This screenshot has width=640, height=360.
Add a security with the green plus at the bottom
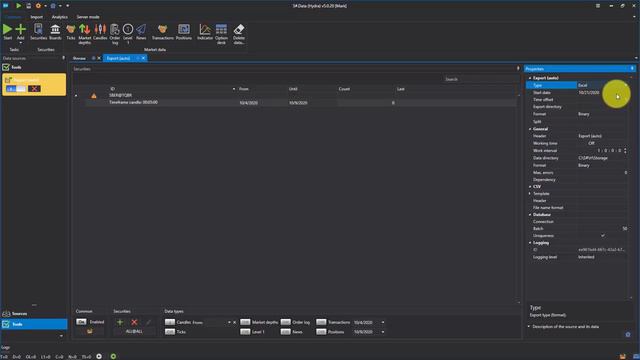click(x=120, y=322)
